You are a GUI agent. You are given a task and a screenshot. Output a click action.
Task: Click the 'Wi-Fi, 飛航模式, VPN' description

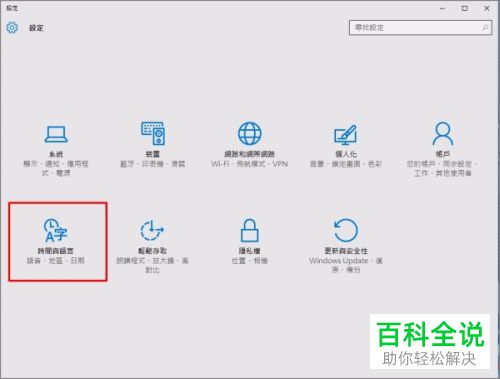[249, 164]
